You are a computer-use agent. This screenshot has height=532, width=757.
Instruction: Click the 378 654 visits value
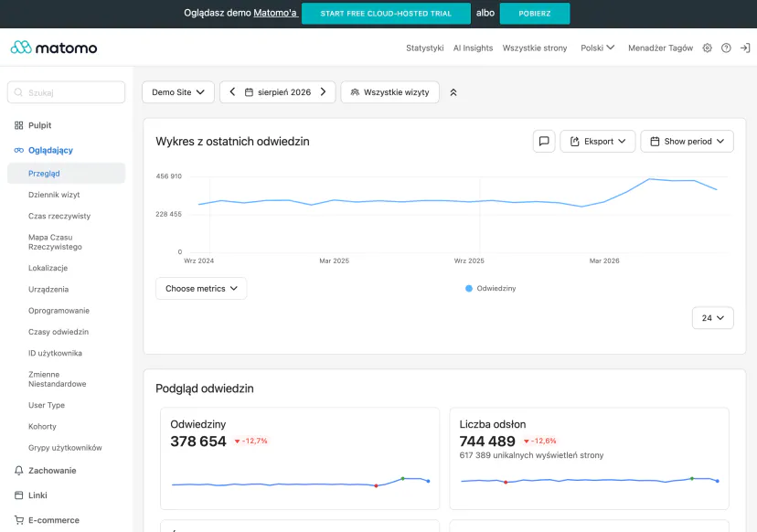pyautogui.click(x=198, y=441)
